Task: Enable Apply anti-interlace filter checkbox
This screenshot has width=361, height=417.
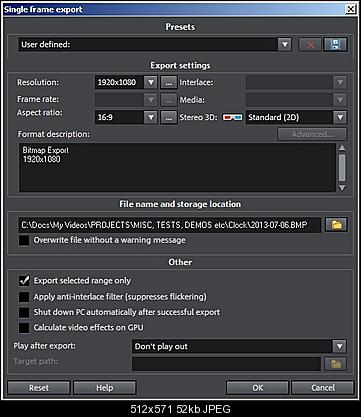Action: 24,297
